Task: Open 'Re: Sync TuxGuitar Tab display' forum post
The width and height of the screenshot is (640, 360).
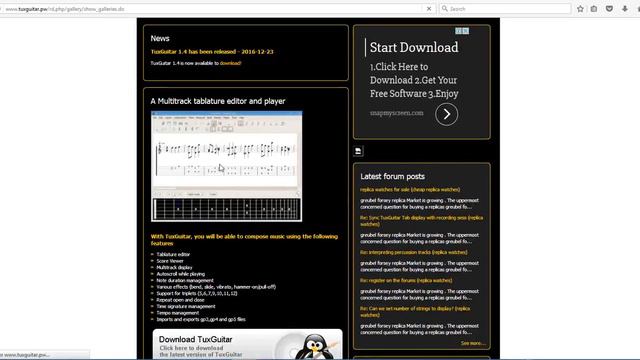Action: pos(421,221)
